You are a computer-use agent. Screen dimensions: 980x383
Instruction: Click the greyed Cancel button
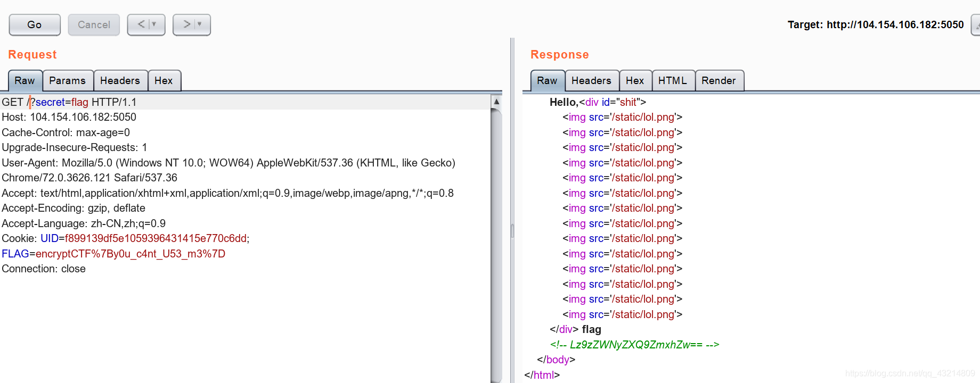click(x=94, y=25)
